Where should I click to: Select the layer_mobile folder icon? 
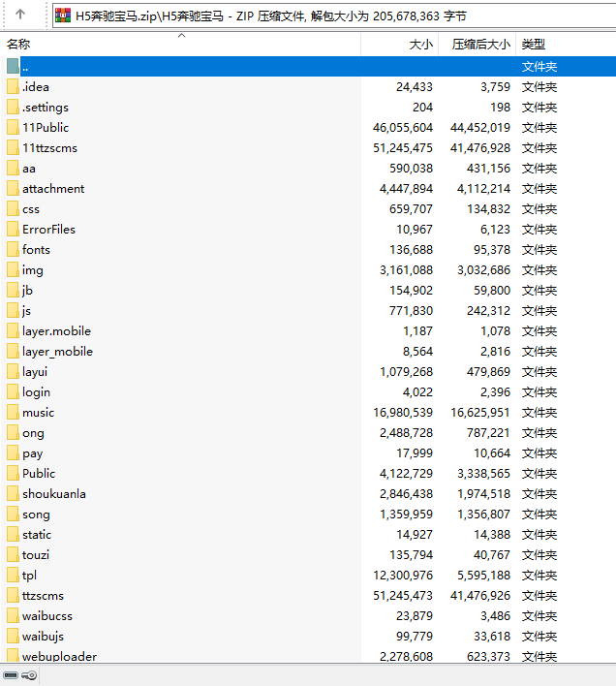tap(13, 351)
